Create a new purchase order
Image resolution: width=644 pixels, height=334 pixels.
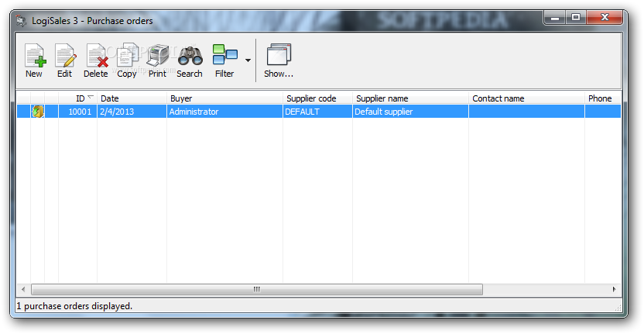click(x=34, y=61)
